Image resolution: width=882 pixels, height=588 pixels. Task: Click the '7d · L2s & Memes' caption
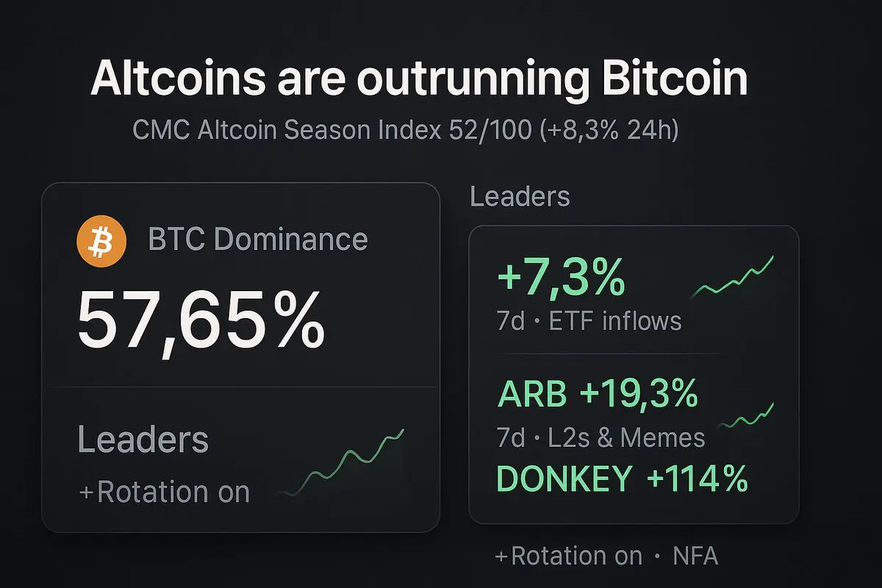[601, 438]
